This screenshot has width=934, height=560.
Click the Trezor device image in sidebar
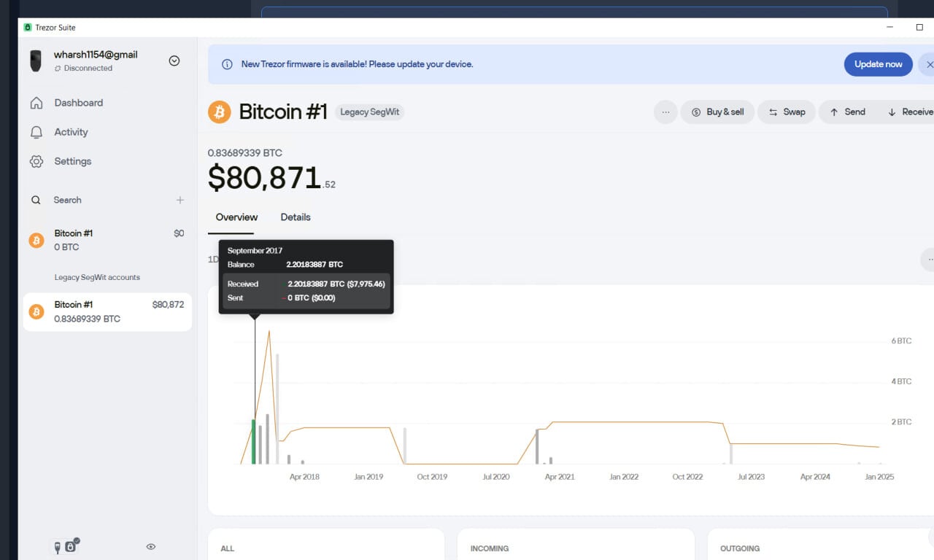pos(36,61)
